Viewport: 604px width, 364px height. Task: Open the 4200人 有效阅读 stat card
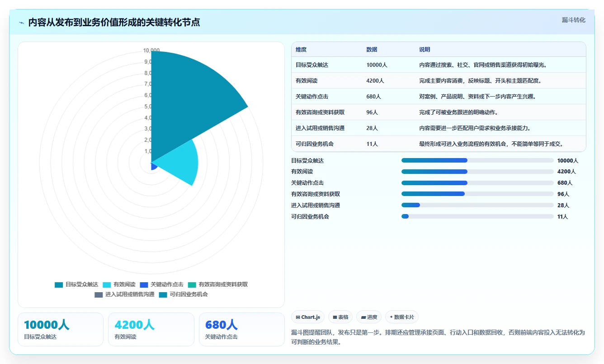151,330
